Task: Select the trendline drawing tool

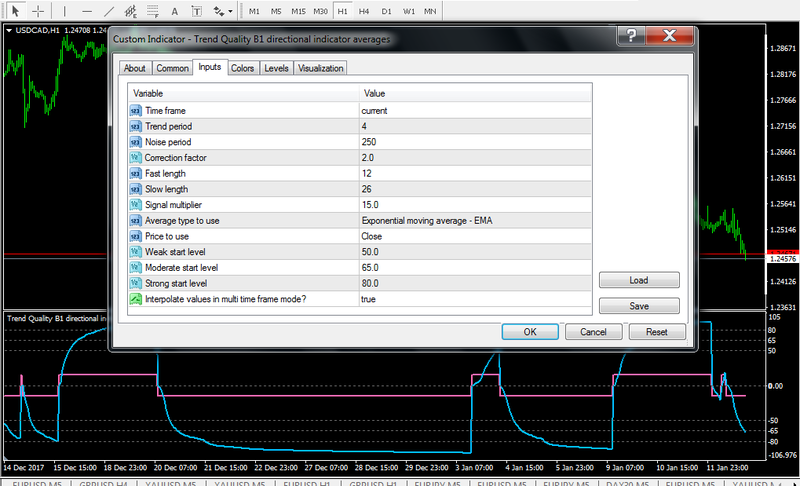Action: pos(108,10)
